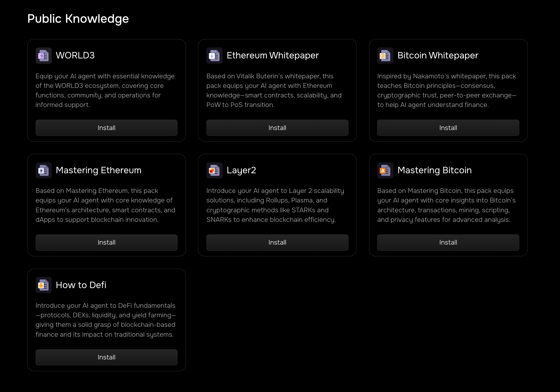Click the How to Defi pack icon
Image resolution: width=560 pixels, height=392 pixels.
(x=44, y=285)
